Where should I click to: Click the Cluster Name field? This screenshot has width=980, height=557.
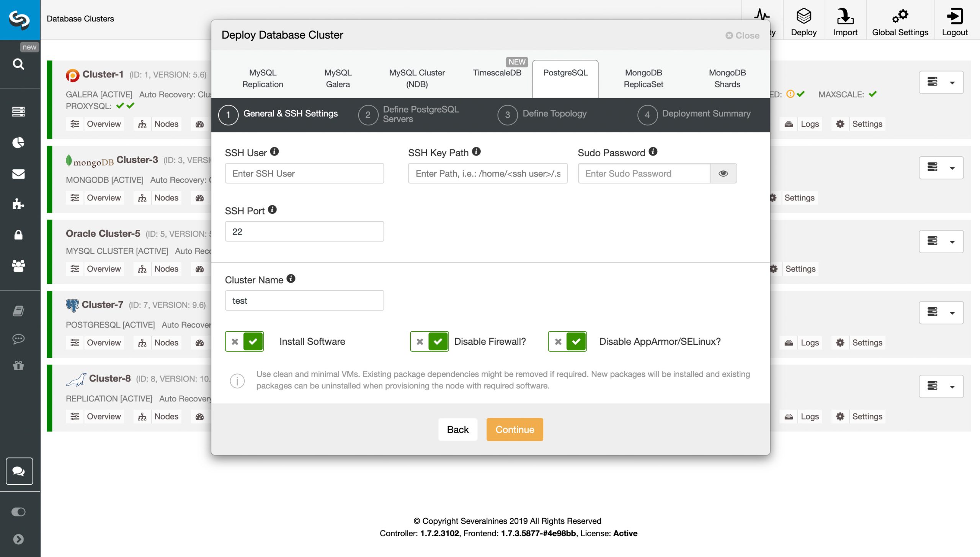304,300
